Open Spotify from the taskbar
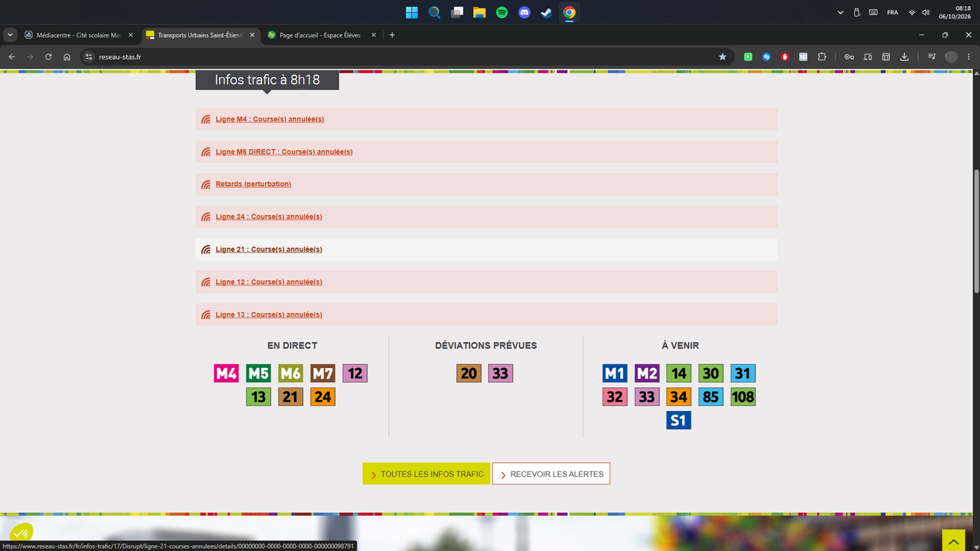Image resolution: width=980 pixels, height=551 pixels. pos(501,12)
